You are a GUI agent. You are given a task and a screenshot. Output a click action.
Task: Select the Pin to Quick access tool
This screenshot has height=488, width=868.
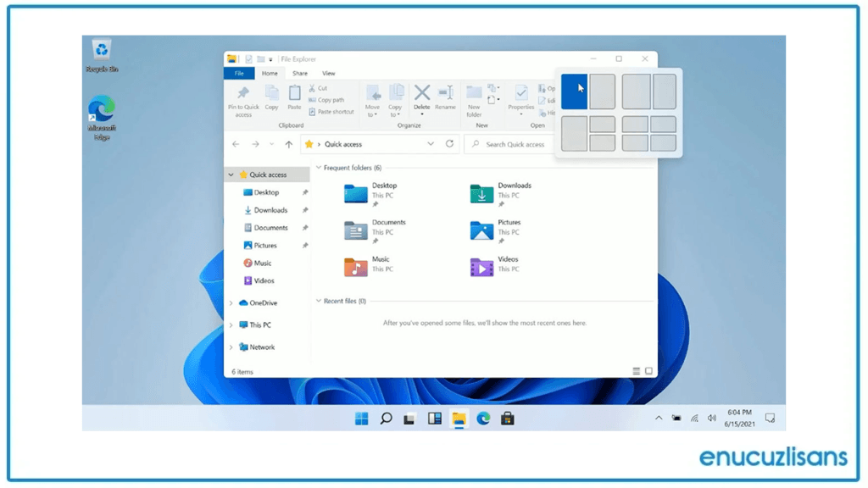[244, 96]
